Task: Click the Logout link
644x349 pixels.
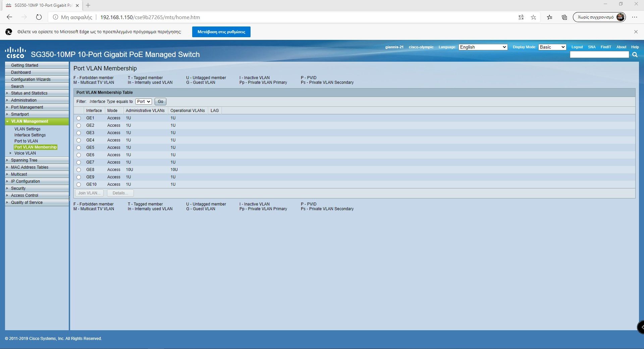Action: (577, 47)
